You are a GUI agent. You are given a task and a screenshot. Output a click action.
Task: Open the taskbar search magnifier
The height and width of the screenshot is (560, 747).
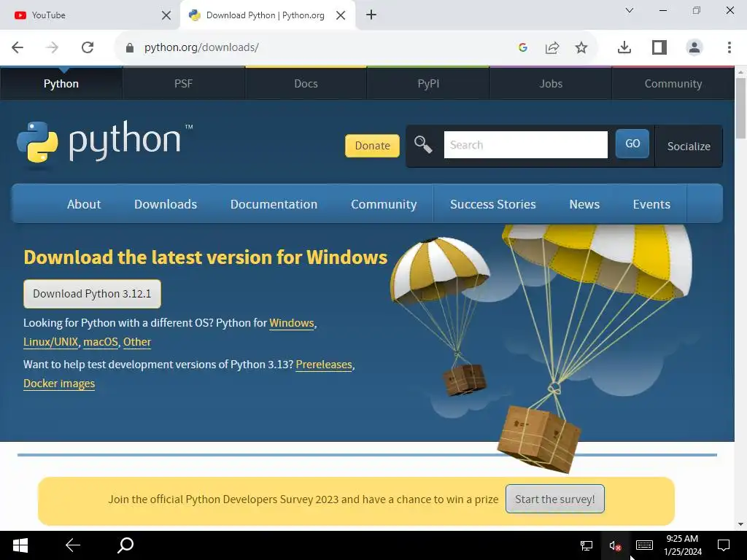pyautogui.click(x=125, y=545)
